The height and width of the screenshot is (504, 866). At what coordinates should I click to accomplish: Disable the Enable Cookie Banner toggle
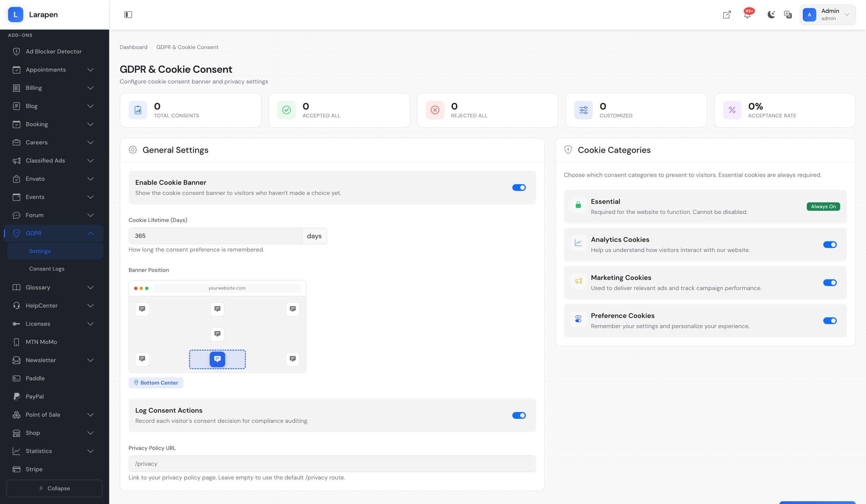click(519, 188)
